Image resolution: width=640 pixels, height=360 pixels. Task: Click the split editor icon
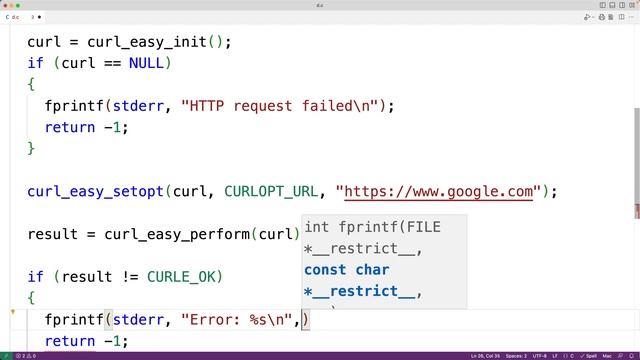(622, 17)
